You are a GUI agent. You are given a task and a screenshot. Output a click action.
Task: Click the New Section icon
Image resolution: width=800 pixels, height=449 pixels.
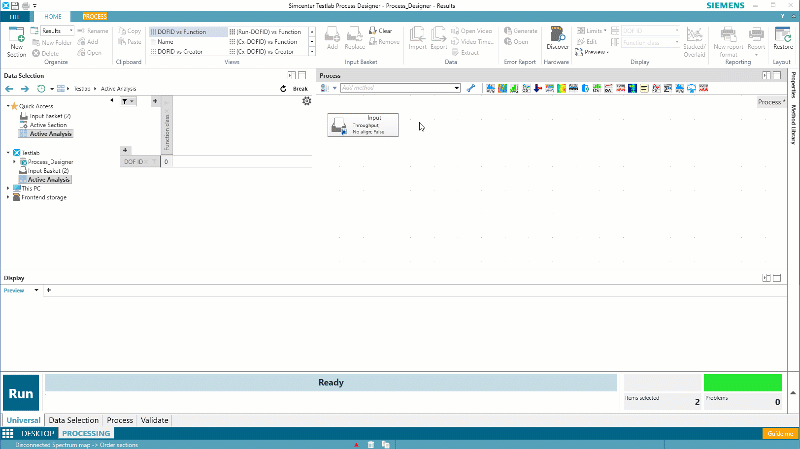tap(16, 43)
